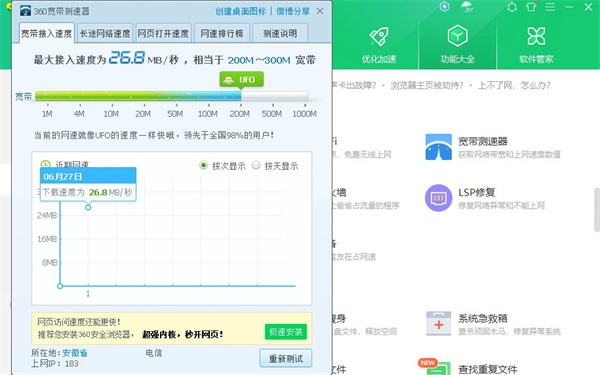Click the 06月27日 tooltip header
600x375 pixels.
point(88,176)
